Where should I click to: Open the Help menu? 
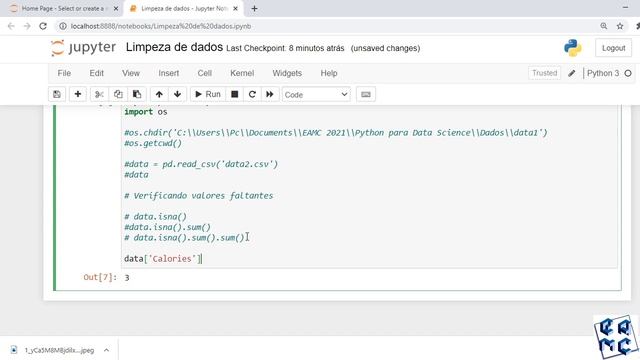(x=329, y=73)
